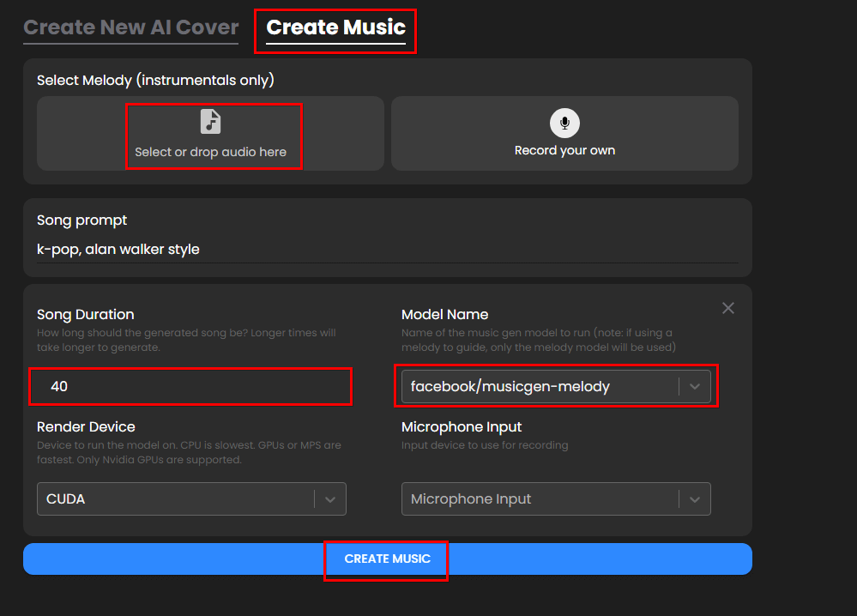Viewport: 857px width, 616px height.
Task: Switch to the Create New AI Cover tab
Action: coord(130,27)
